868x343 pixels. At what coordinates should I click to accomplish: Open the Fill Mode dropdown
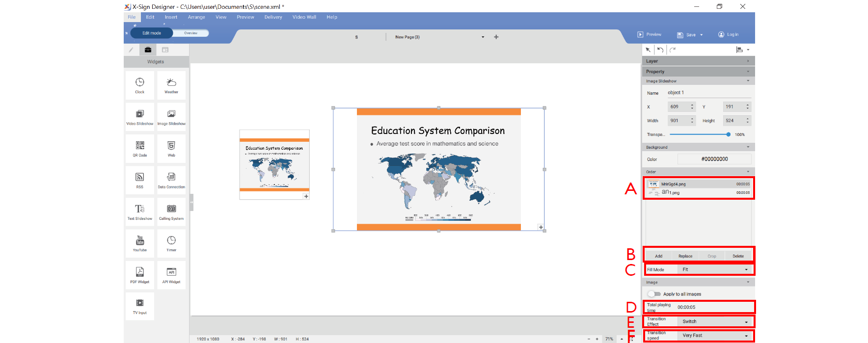[x=715, y=269]
